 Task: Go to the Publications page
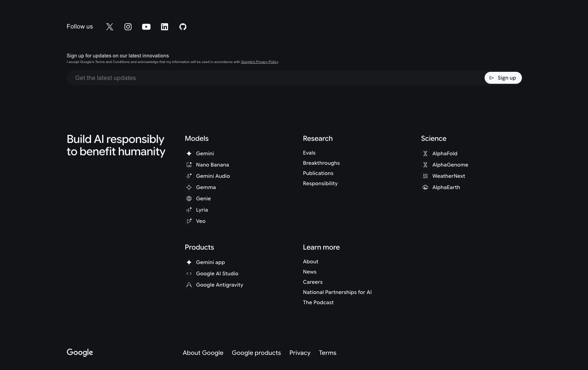tap(318, 173)
